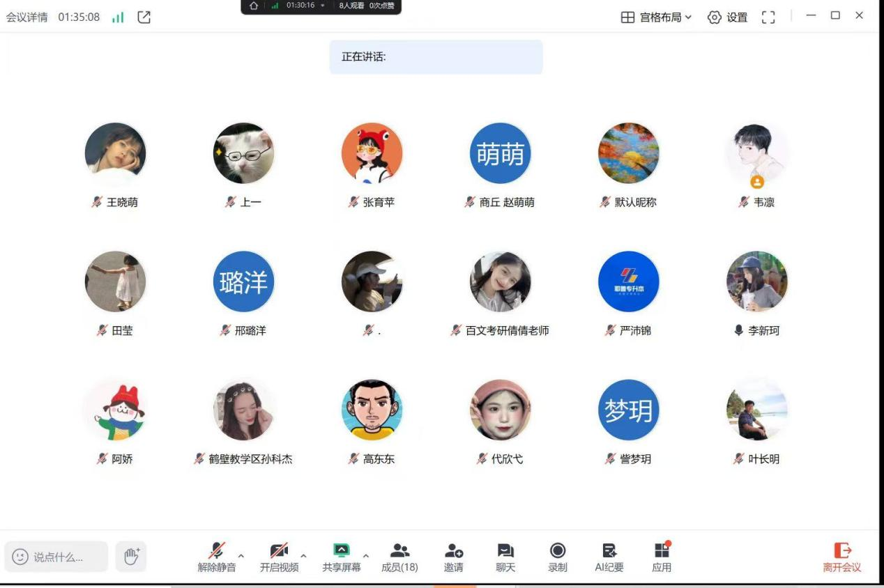Click 会议详情 meeting details
Image resolution: width=884 pixels, height=588 pixels.
27,17
